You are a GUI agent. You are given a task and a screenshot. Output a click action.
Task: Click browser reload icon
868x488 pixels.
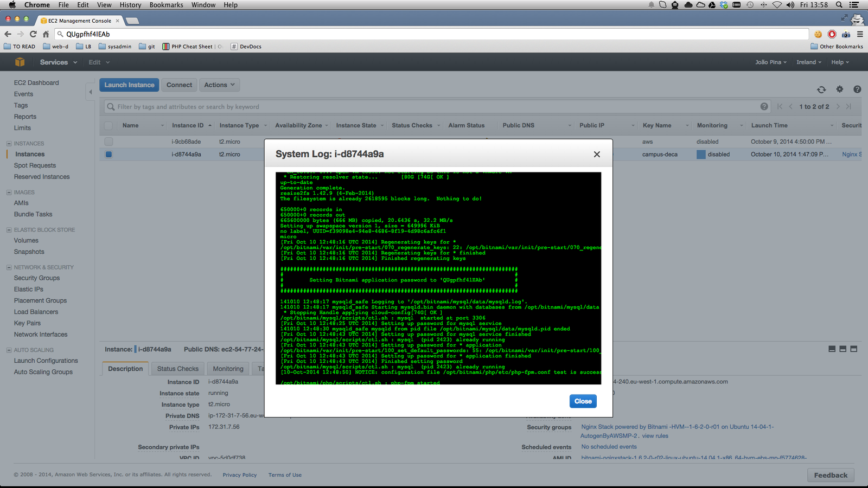[x=33, y=34]
